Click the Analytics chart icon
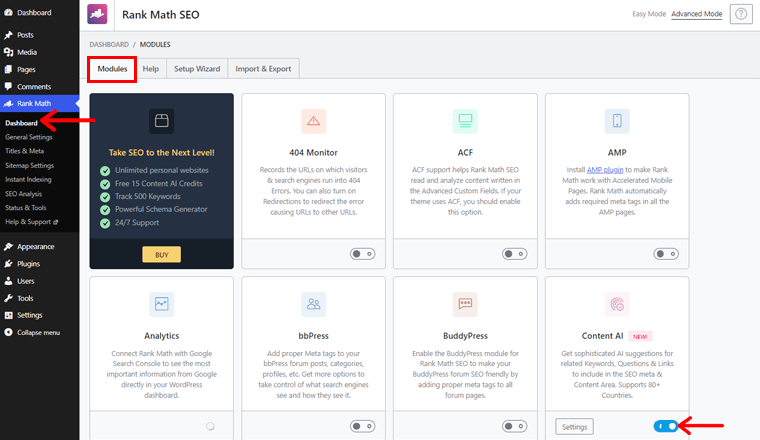This screenshot has height=440, width=760. point(161,304)
